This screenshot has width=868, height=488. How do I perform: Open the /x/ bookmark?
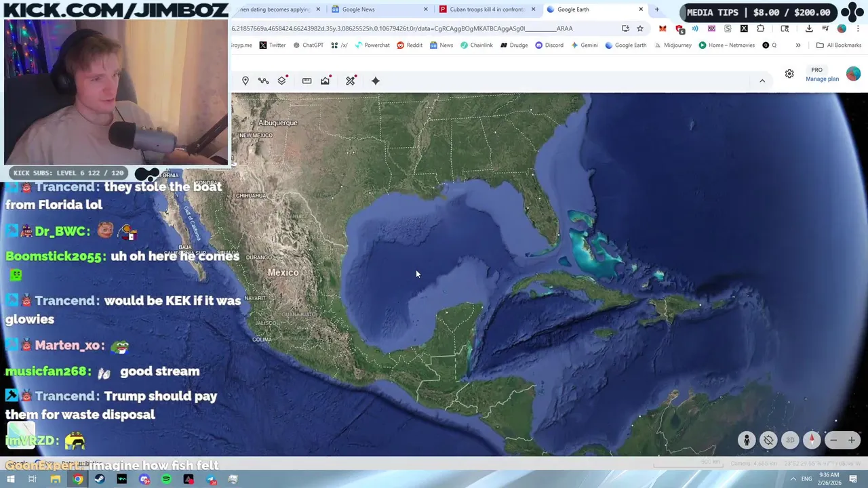[339, 45]
